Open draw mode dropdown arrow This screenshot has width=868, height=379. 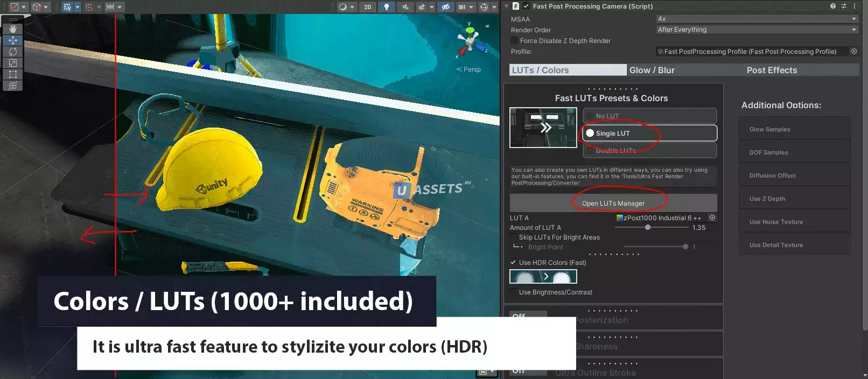point(352,7)
